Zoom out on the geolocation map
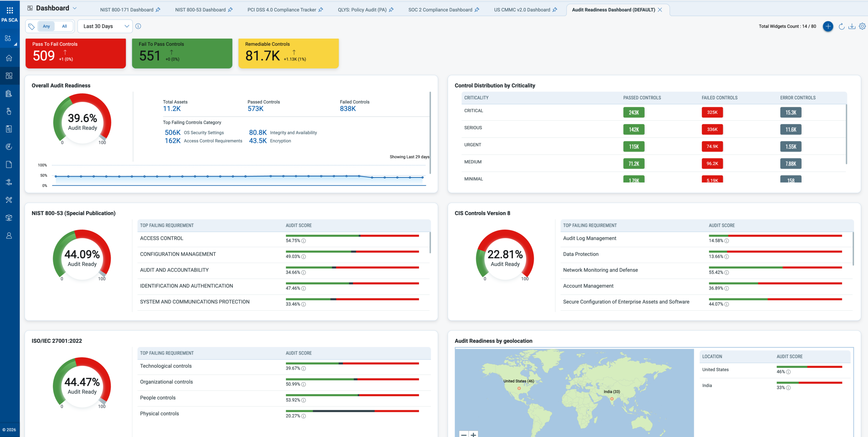The width and height of the screenshot is (868, 437). tap(464, 434)
